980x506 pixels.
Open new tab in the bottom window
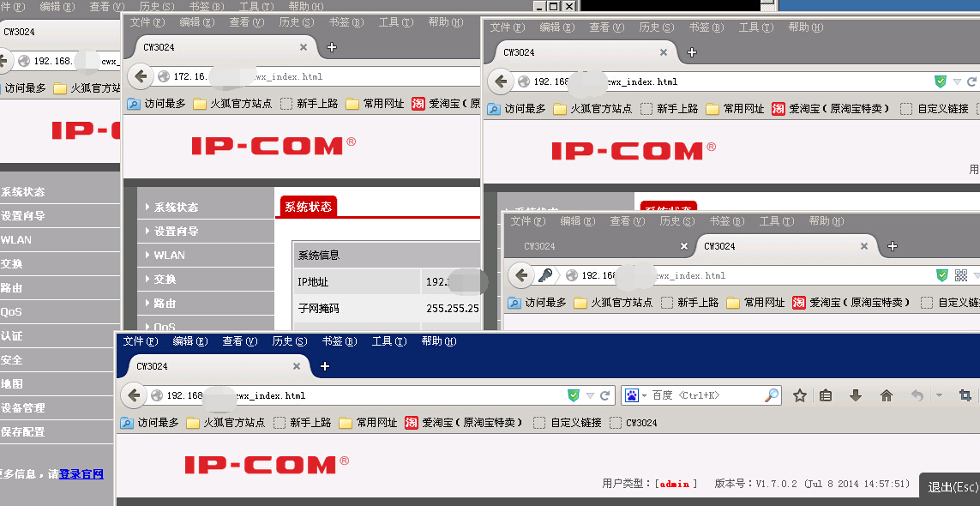click(x=324, y=366)
